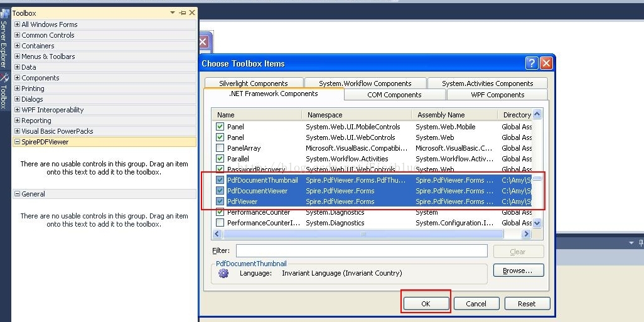Open the Server Explorer side tab
The width and height of the screenshot is (644, 322).
click(x=4, y=44)
